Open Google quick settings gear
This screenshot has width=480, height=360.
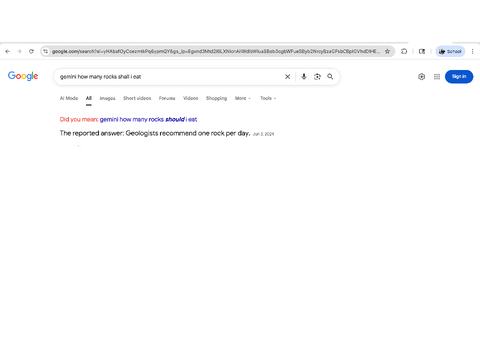421,77
